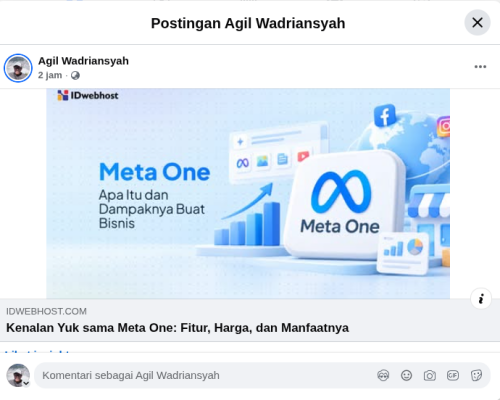
Task: Close the Postingan Agil Wadriansyah dialog
Action: (x=477, y=23)
